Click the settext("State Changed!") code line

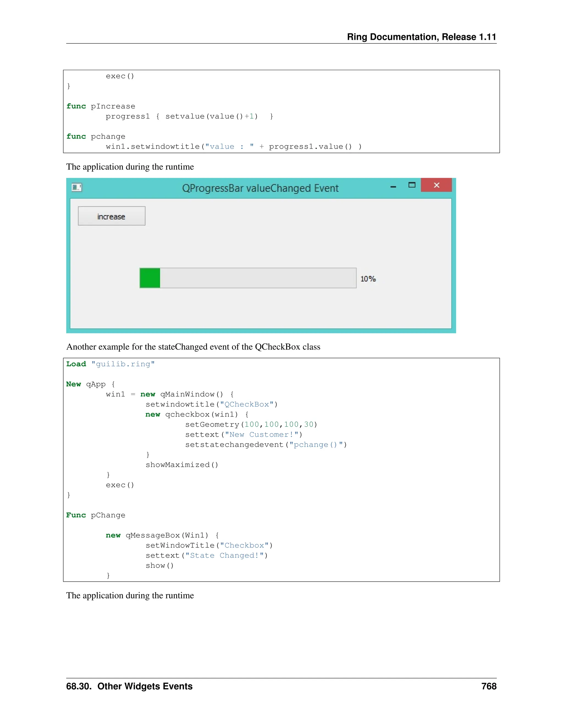(x=206, y=555)
